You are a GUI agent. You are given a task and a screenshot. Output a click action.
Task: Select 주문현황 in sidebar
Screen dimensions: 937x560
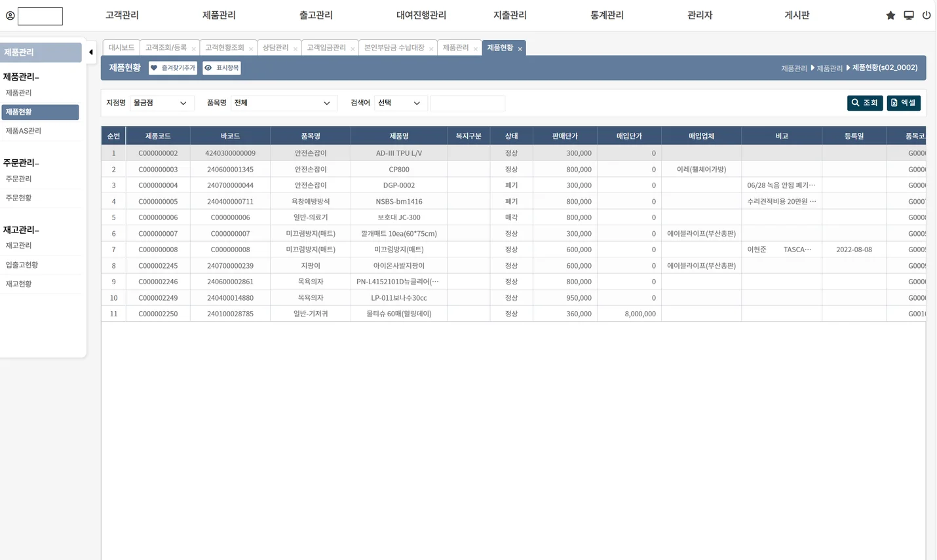coord(18,198)
